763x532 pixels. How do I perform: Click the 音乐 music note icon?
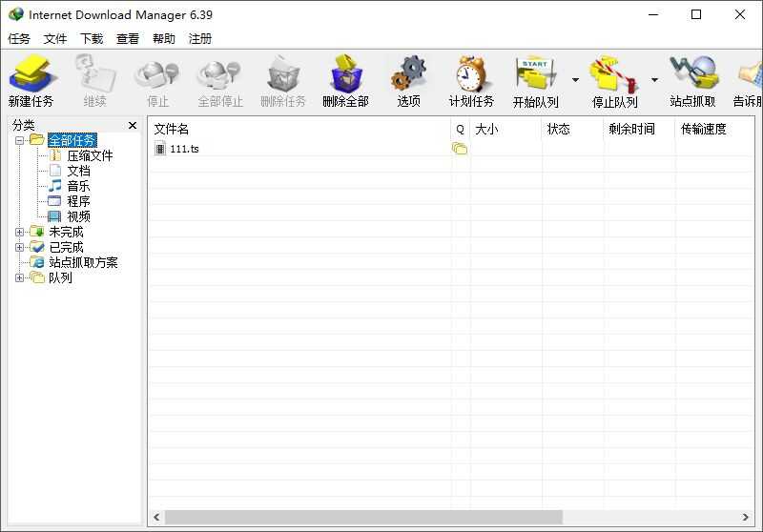click(x=55, y=186)
